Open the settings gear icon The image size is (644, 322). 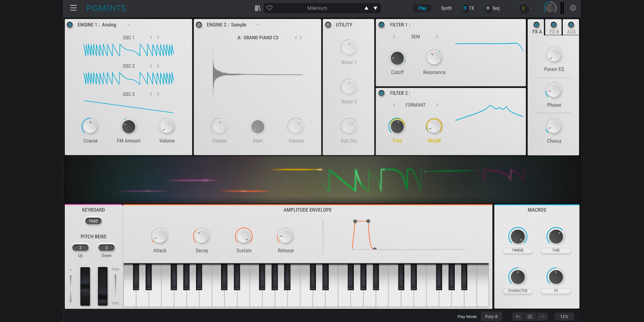pos(573,8)
